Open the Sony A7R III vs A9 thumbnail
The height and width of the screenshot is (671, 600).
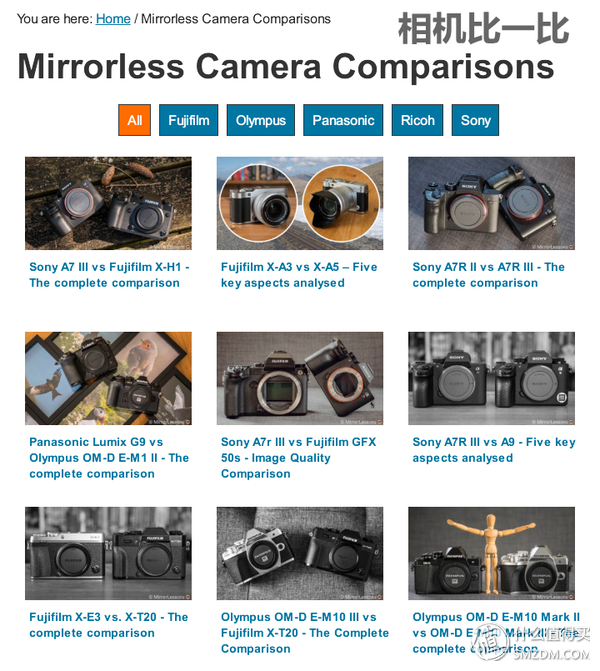pyautogui.click(x=491, y=378)
